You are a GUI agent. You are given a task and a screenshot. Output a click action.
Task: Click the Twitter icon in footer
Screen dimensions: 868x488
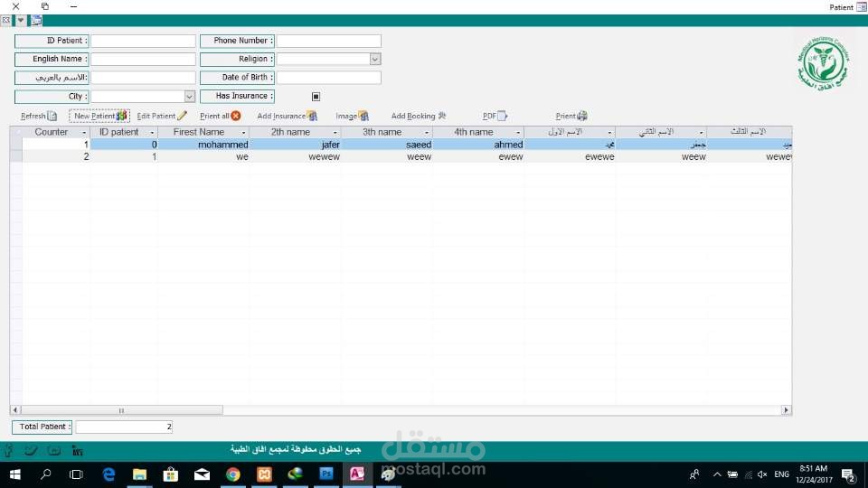coord(31,451)
